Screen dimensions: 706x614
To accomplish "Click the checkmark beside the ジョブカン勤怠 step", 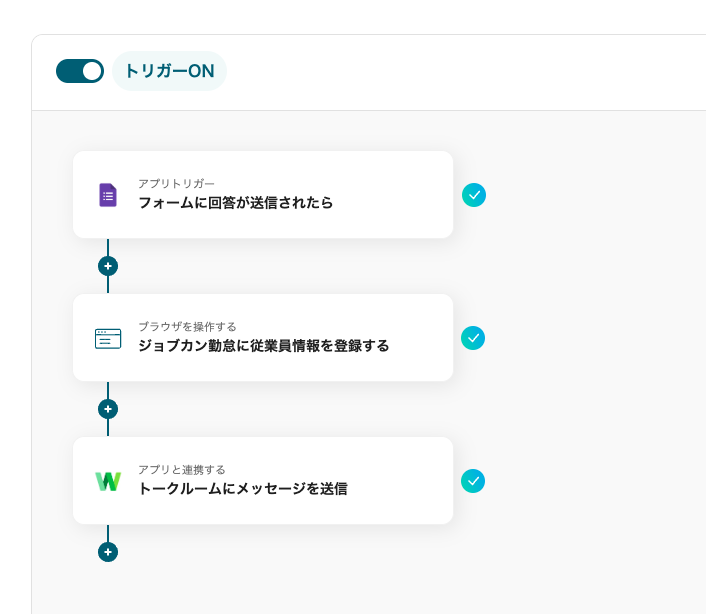I will pyautogui.click(x=474, y=338).
